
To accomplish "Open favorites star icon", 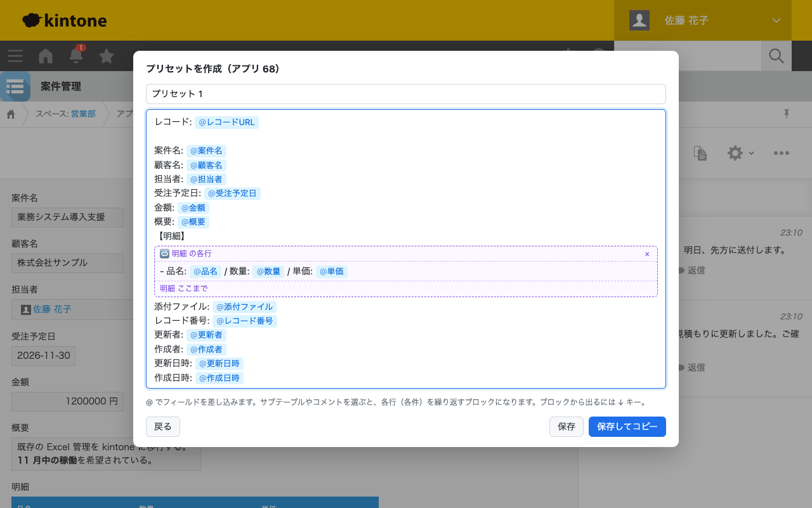I will point(107,56).
